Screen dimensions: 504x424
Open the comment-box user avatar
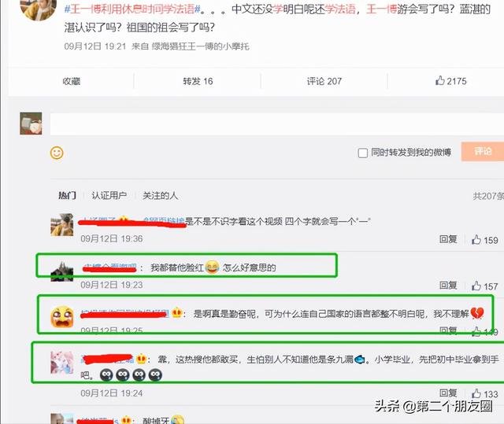tap(31, 124)
